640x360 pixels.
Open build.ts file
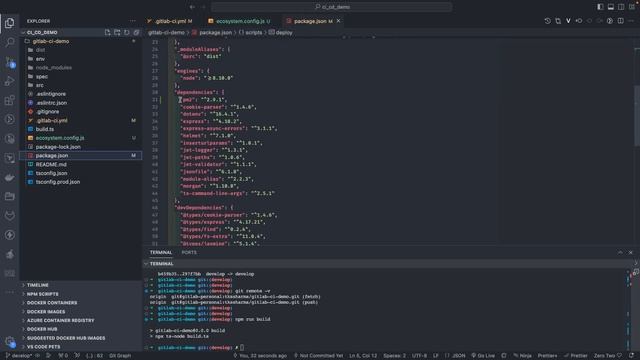[81, 129]
